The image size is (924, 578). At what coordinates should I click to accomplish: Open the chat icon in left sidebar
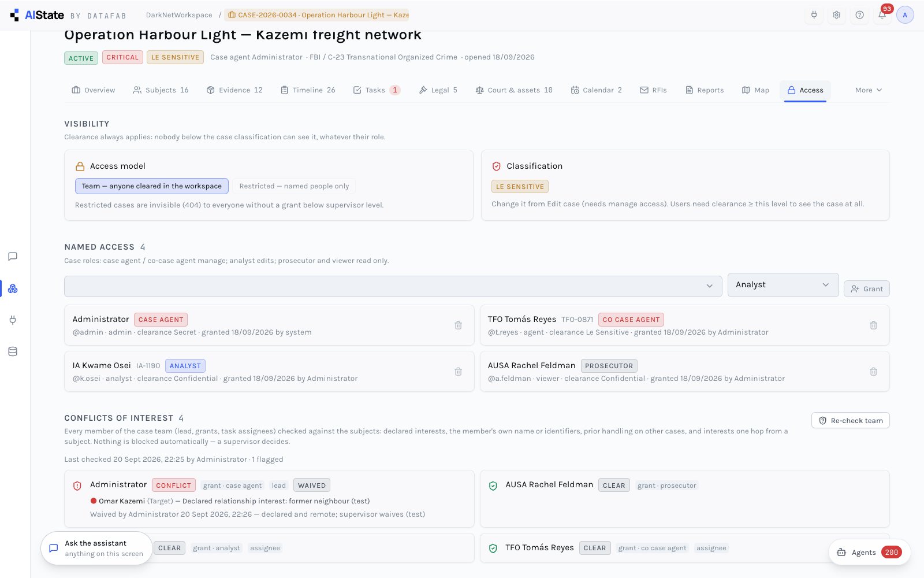(13, 257)
